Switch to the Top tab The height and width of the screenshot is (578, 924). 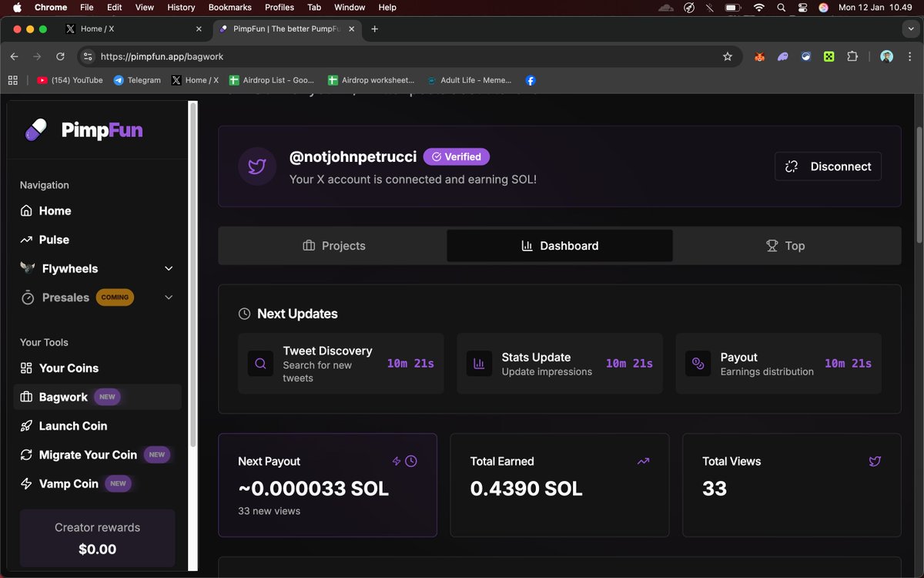coord(786,246)
